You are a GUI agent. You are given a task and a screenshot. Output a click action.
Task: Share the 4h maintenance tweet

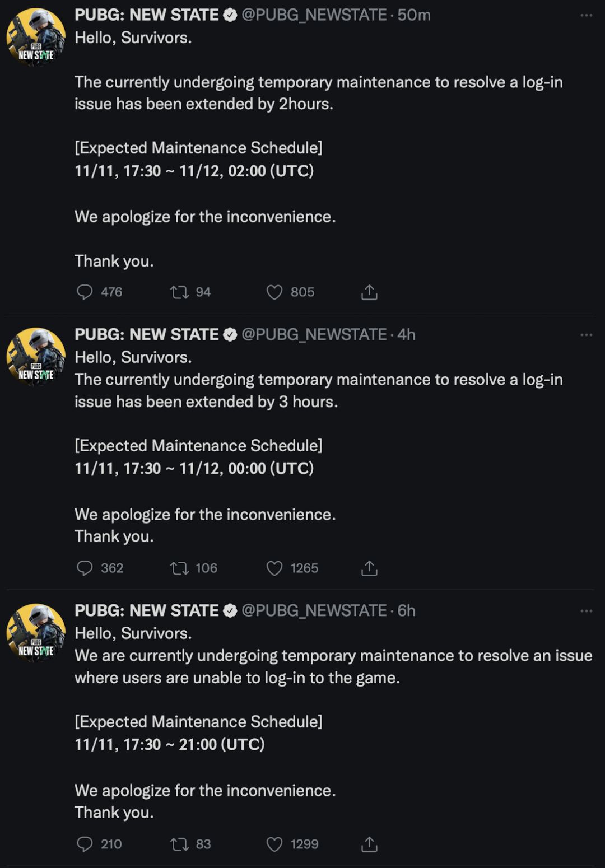pyautogui.click(x=369, y=568)
